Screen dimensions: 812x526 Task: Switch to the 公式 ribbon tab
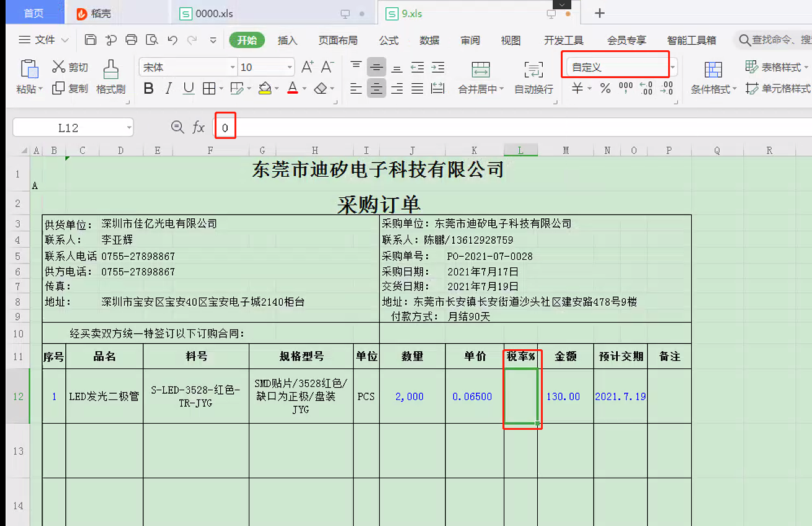389,40
